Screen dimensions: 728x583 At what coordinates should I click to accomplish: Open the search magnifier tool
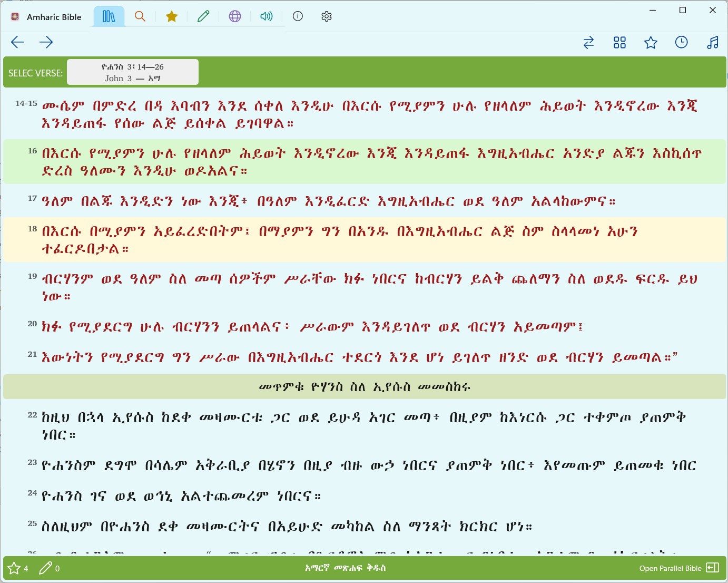140,16
